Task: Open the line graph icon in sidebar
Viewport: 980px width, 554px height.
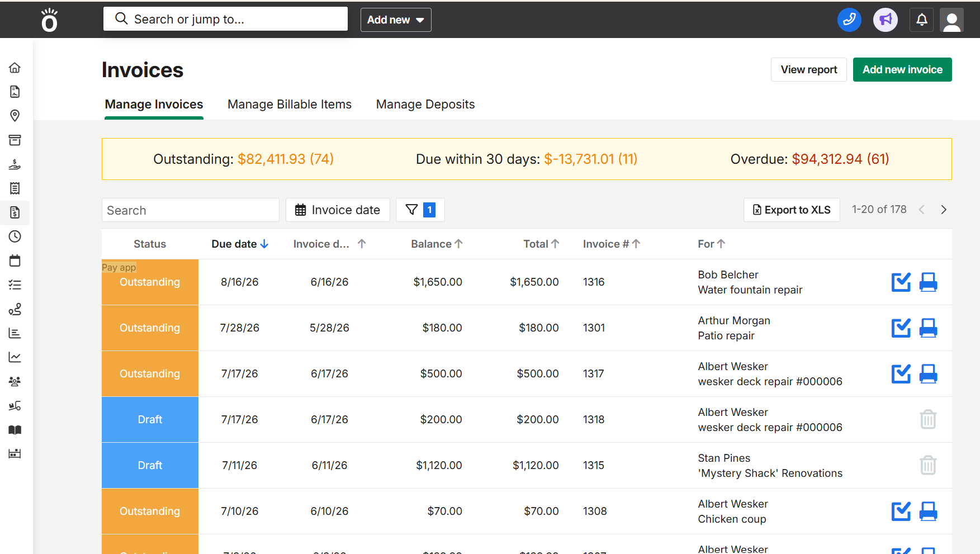Action: [15, 357]
